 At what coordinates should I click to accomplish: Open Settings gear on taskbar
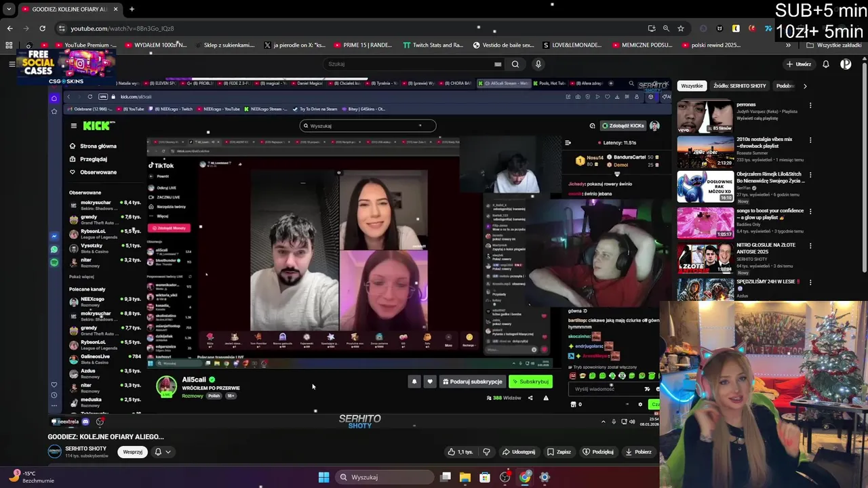(x=545, y=477)
